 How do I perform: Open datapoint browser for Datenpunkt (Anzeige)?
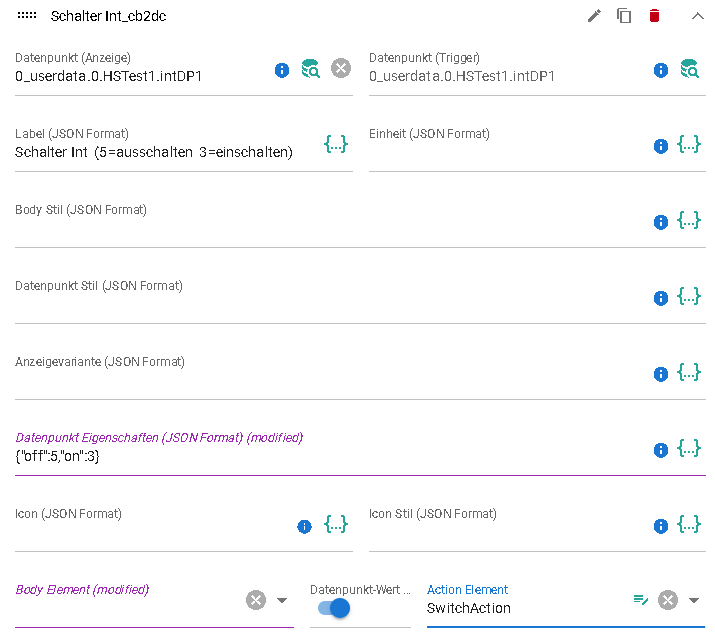point(311,69)
